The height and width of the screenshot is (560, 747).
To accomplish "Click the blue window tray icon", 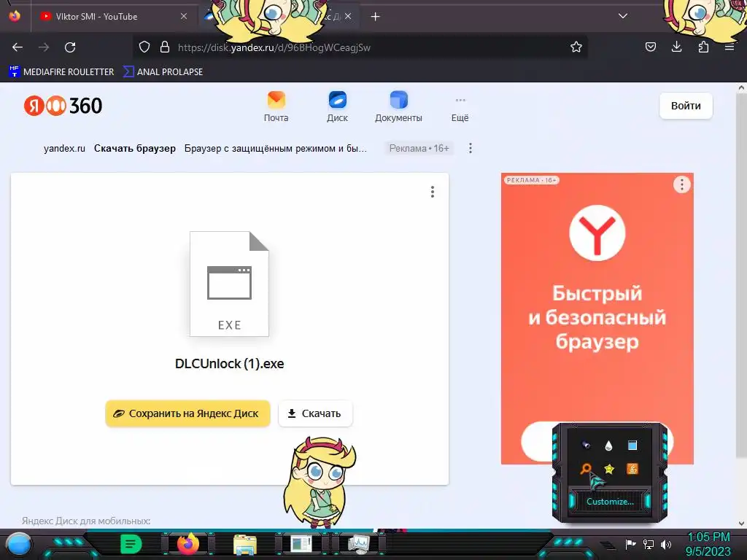I will coord(632,446).
